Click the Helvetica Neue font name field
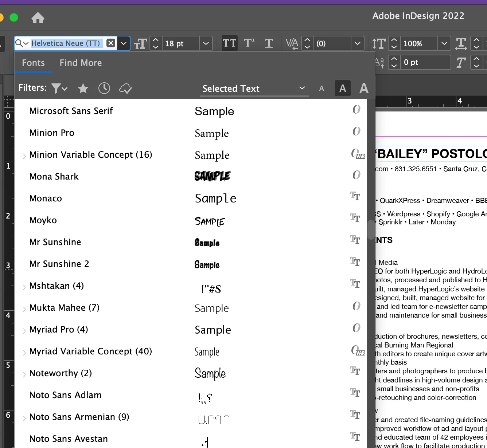 coord(66,43)
